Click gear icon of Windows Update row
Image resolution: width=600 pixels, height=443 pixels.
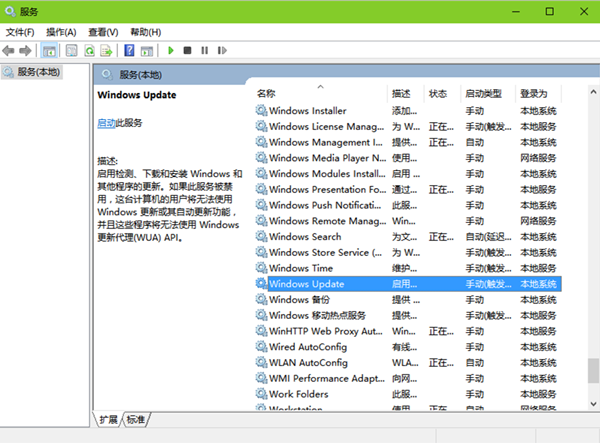(261, 283)
